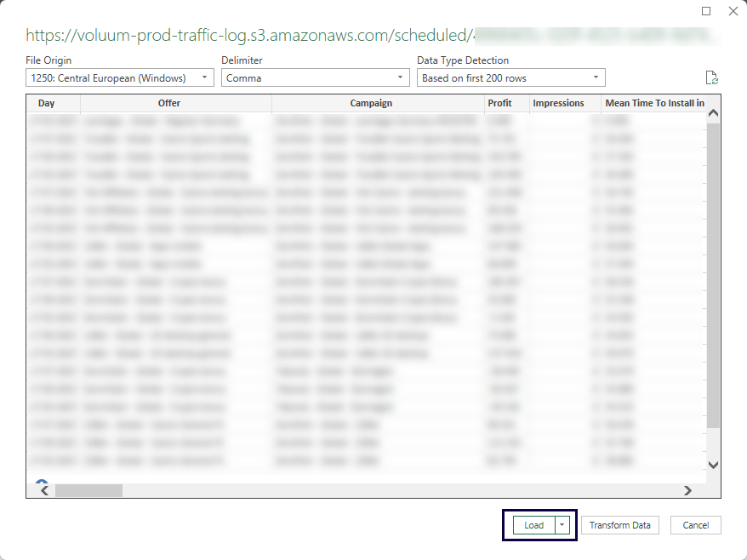Click the Transform Data button

click(620, 525)
